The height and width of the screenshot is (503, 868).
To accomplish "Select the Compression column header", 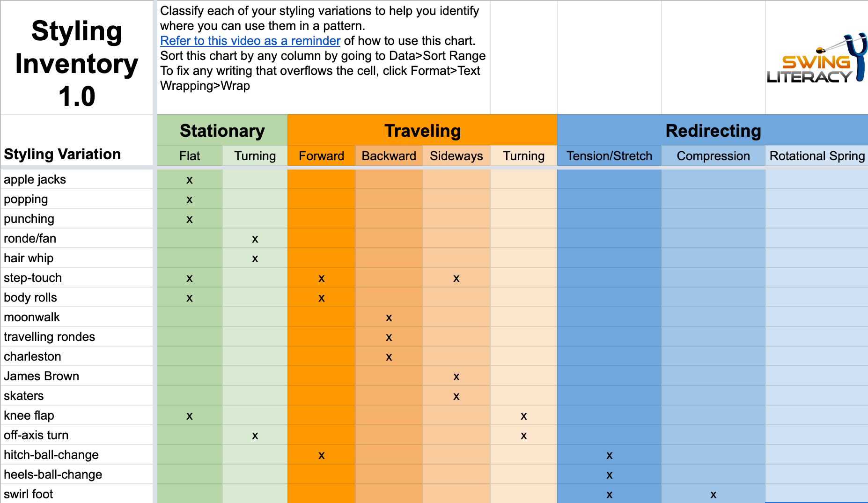I will [713, 156].
